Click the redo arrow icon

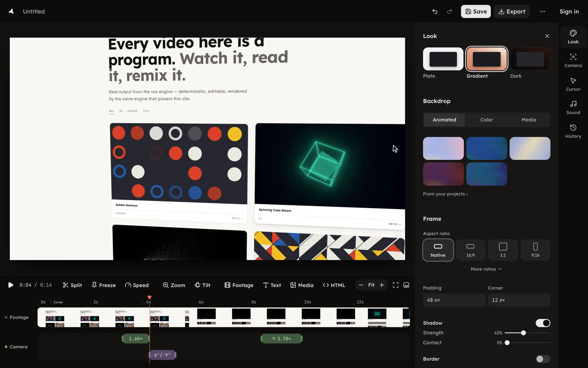pos(450,11)
